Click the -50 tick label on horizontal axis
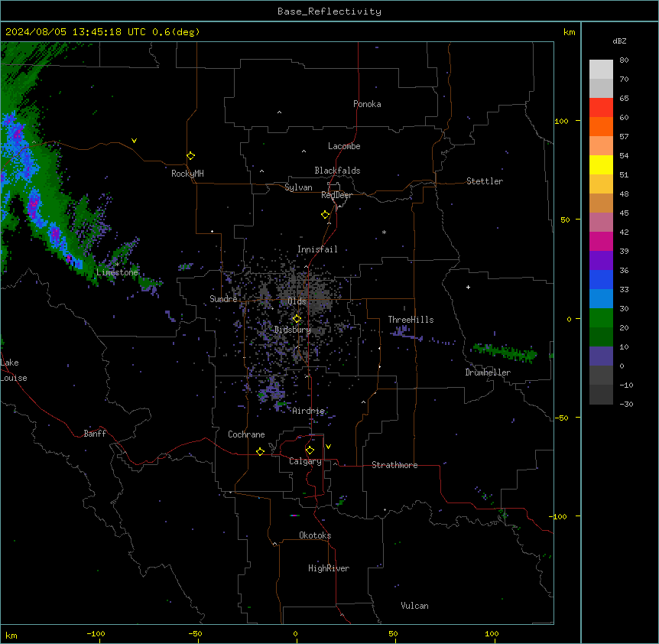Screen dimensions: 659x644 (195, 634)
